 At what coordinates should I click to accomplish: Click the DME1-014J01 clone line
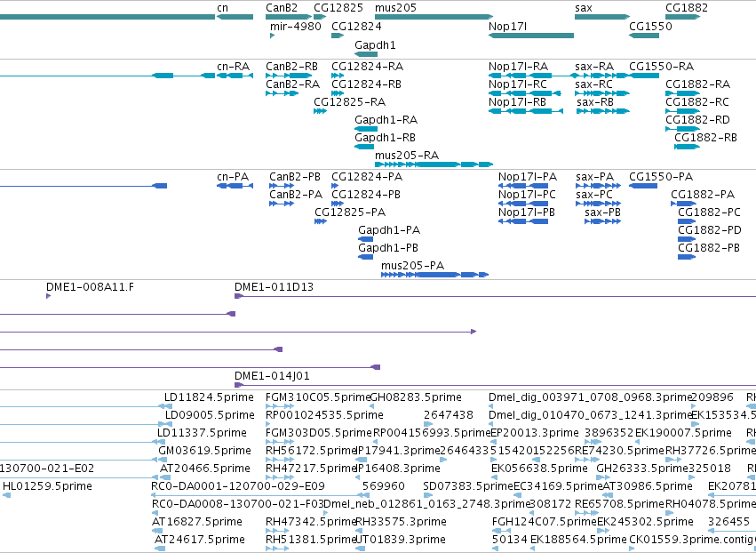tap(495, 385)
